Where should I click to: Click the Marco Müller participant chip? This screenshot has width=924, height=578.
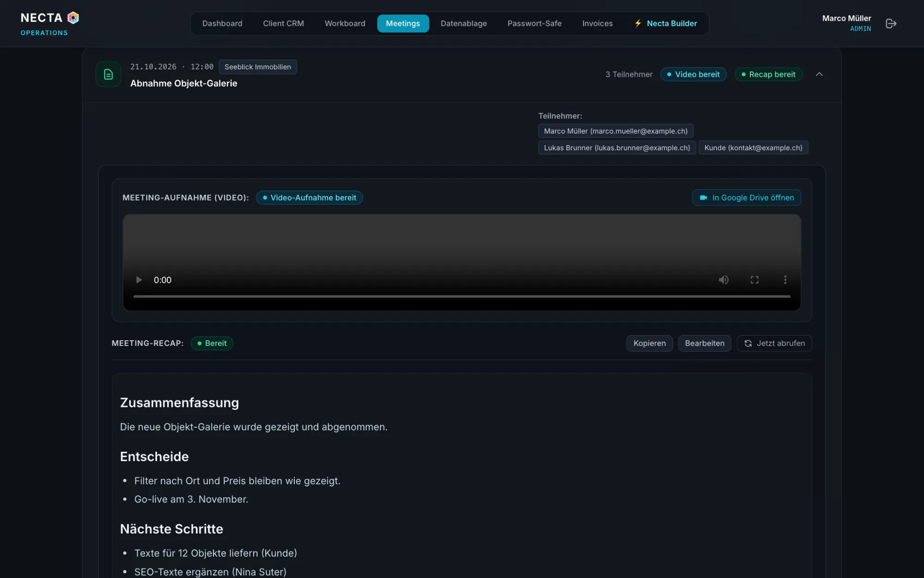click(616, 131)
